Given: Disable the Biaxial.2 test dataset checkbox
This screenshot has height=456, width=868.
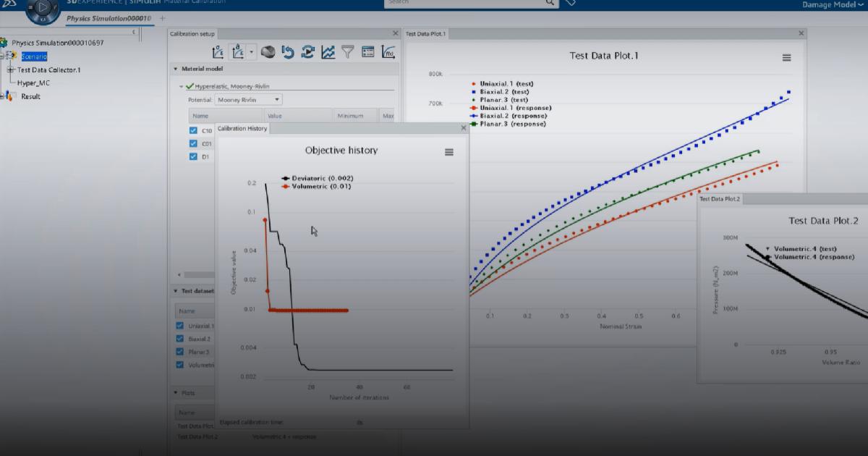Looking at the screenshot, I should pos(179,338).
